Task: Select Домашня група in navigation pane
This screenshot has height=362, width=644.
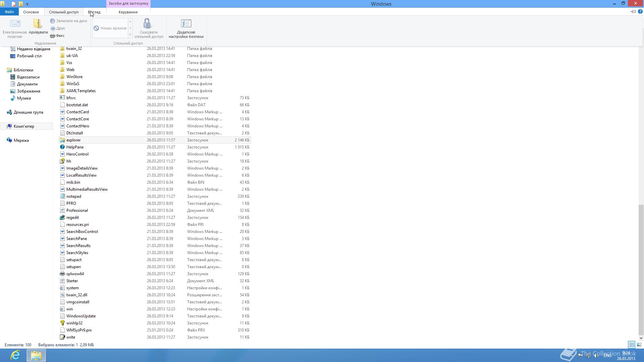Action: [x=29, y=112]
